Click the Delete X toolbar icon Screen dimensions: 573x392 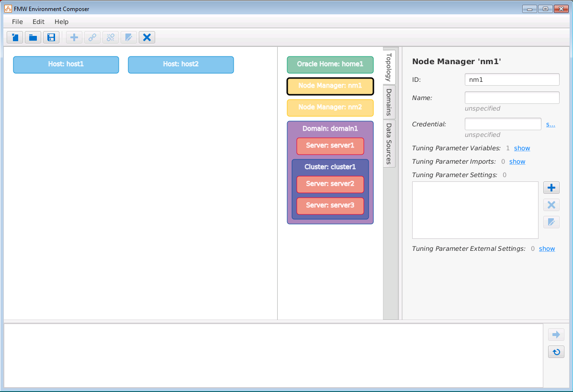pos(147,37)
